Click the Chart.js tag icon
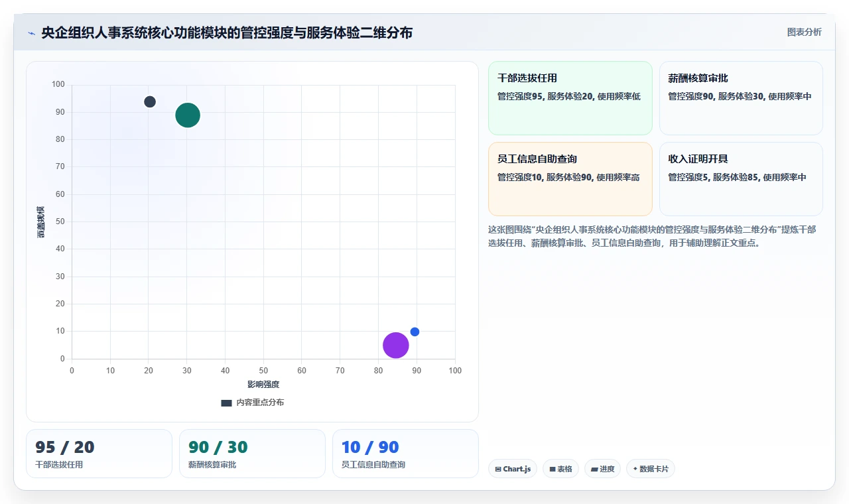 tap(498, 470)
